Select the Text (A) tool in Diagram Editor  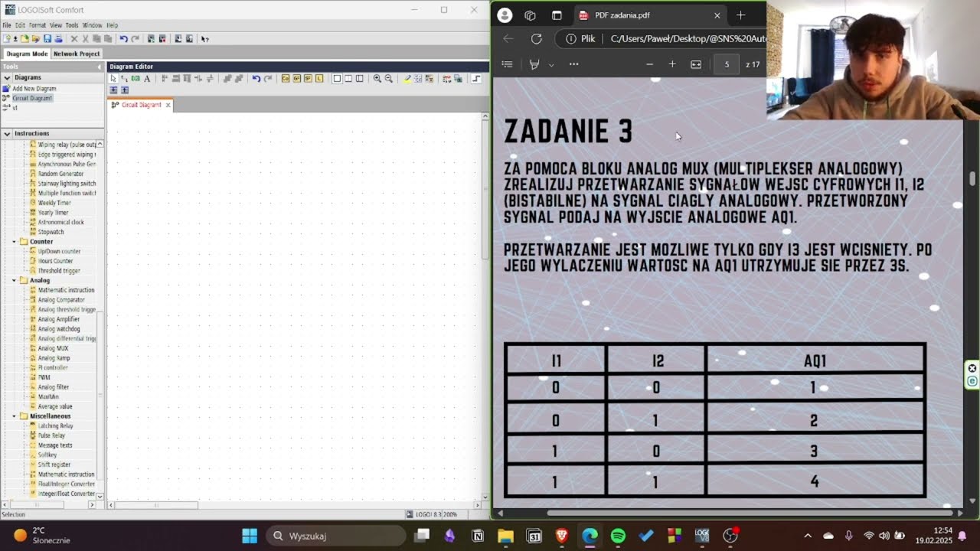pos(147,78)
